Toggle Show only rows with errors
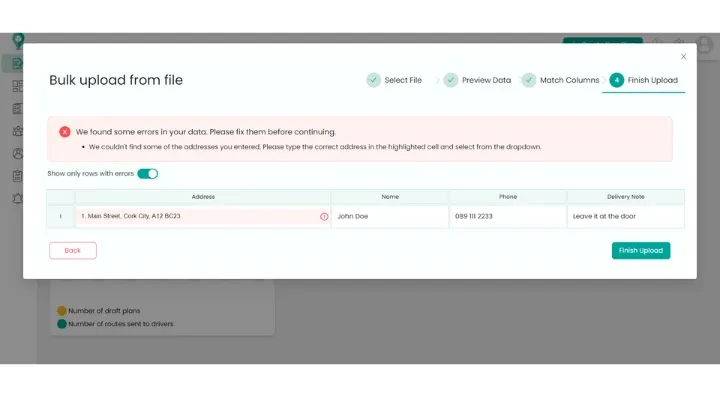Viewport: 720px width, 405px height. [x=147, y=174]
